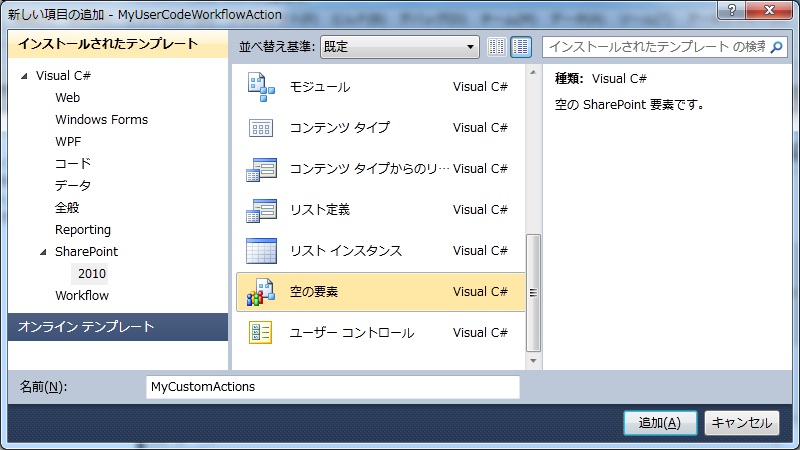Click the Module template icon
Image resolution: width=800 pixels, height=450 pixels.
tap(261, 87)
